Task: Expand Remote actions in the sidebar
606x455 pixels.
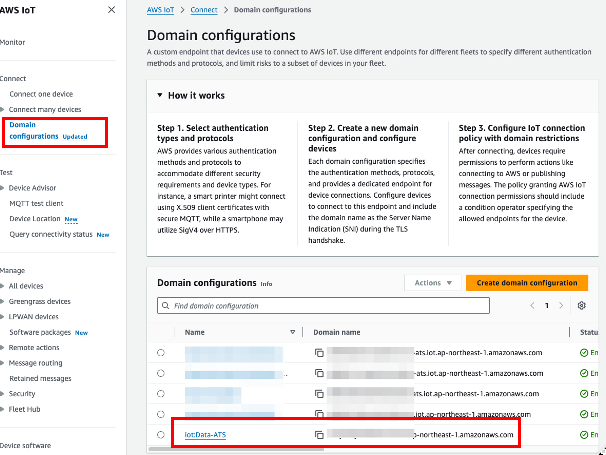Action: click(4, 347)
